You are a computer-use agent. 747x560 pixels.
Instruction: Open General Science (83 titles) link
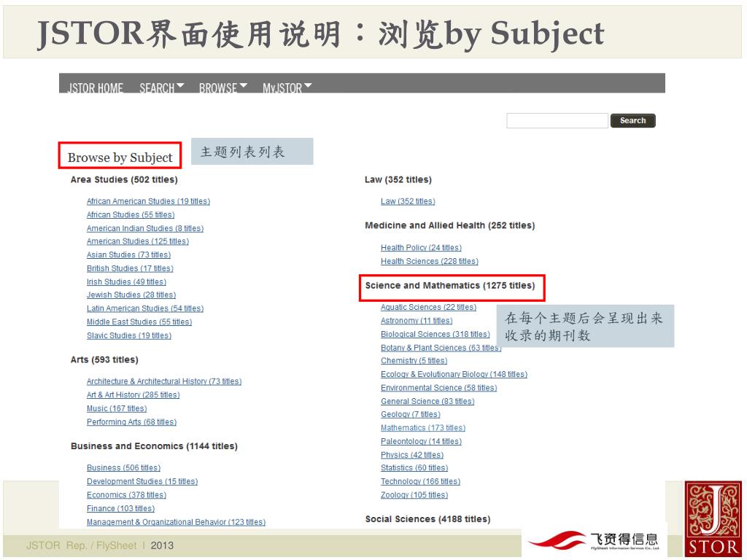coord(427,402)
